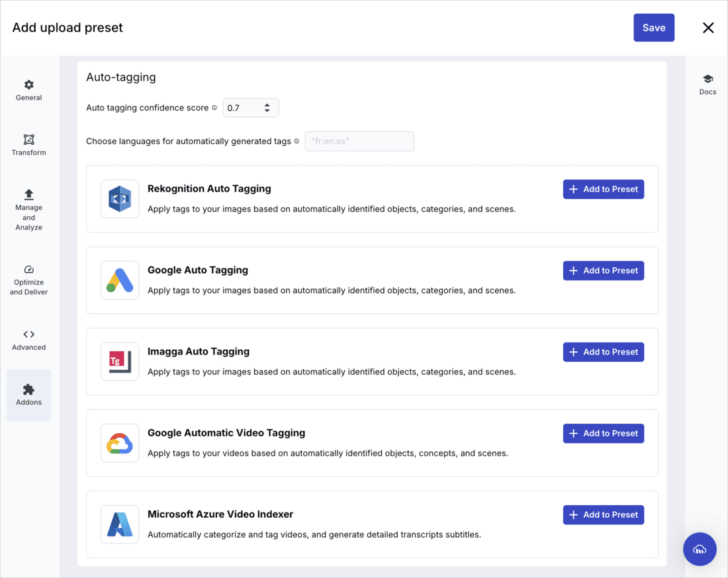This screenshot has width=728, height=578.
Task: Add Rekognition Auto Tagging to preset
Action: click(603, 189)
